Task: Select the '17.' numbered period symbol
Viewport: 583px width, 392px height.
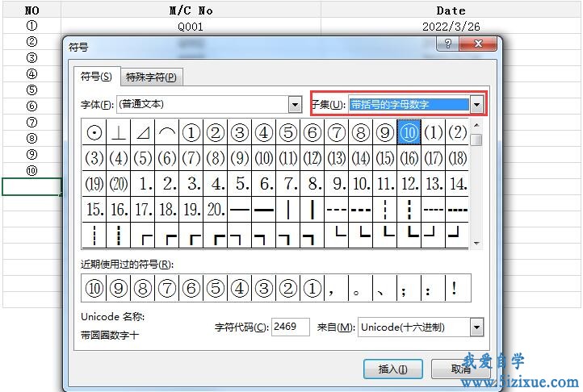Action: pyautogui.click(x=143, y=210)
